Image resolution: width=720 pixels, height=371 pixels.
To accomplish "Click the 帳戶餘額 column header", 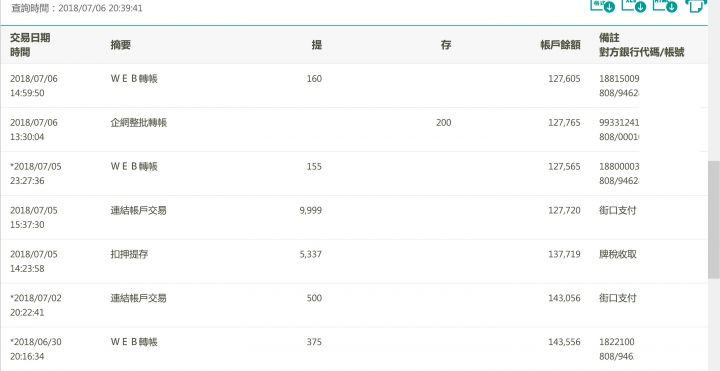I will point(560,45).
